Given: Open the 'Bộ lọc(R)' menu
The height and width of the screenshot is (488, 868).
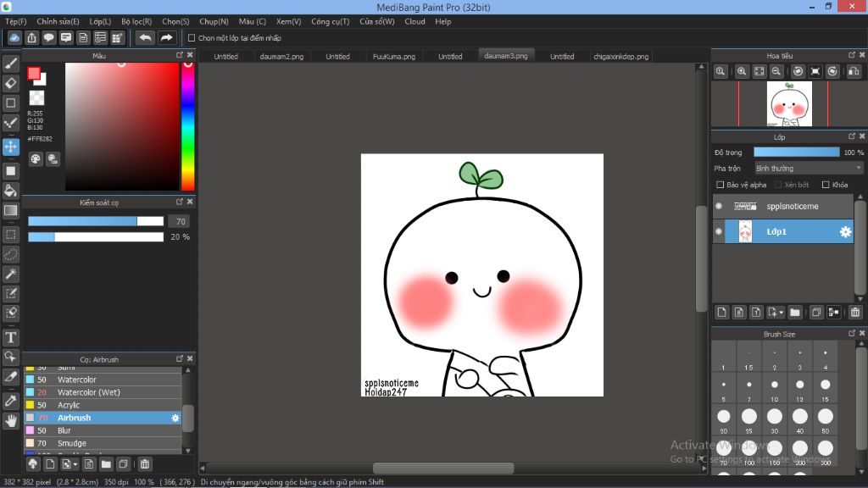Looking at the screenshot, I should click(x=136, y=21).
